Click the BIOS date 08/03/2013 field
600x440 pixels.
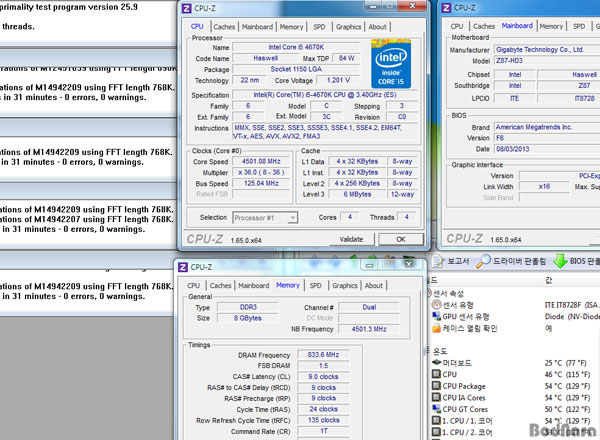[x=547, y=149]
